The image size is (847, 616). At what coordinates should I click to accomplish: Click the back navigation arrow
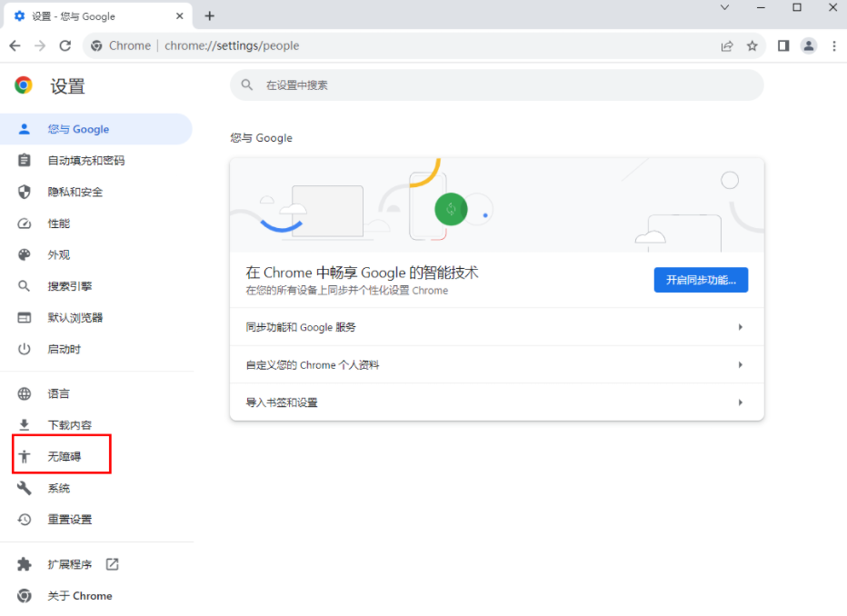tap(15, 46)
